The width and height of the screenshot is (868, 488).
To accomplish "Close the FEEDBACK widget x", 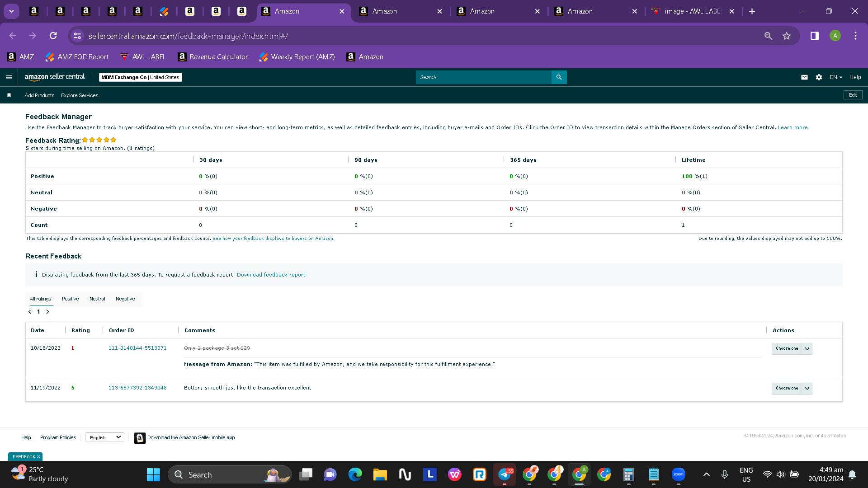I will coord(39,457).
